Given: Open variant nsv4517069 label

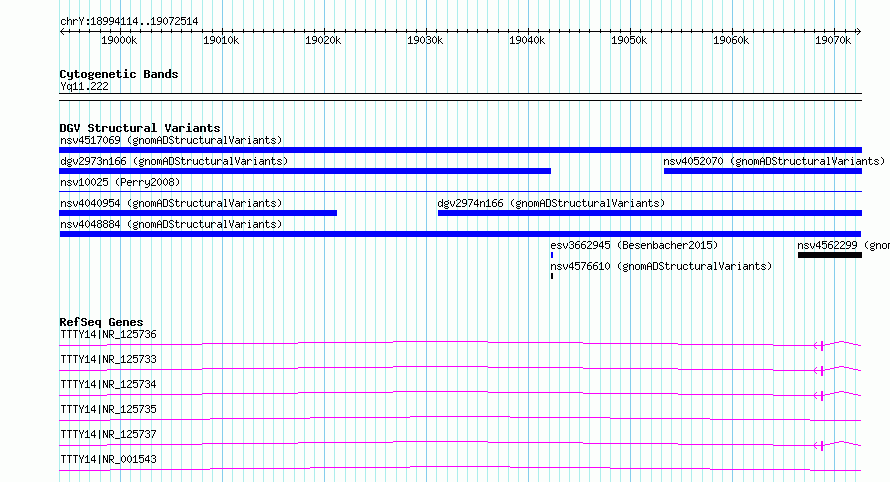Looking at the screenshot, I should point(171,140).
